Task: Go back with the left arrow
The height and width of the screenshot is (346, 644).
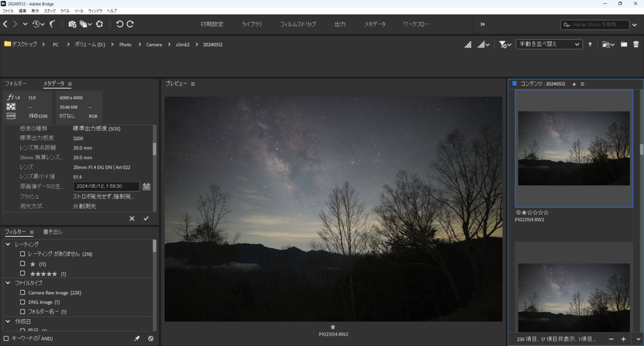Action: point(5,24)
